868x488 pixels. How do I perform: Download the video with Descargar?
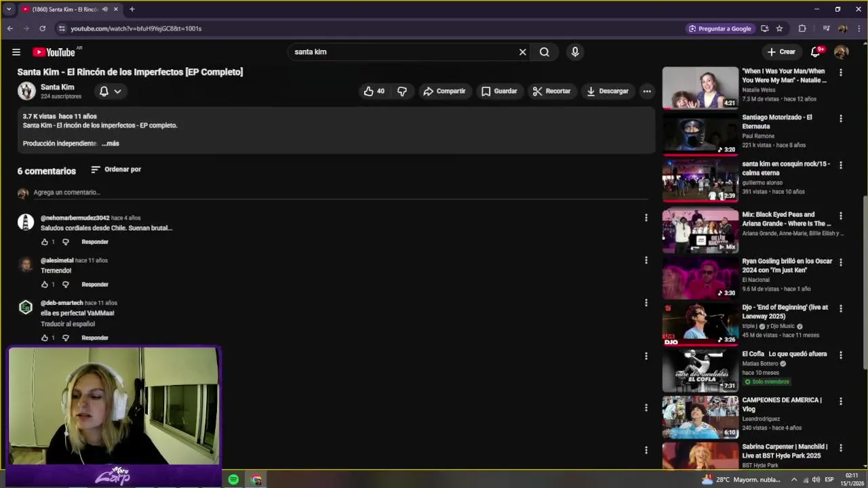tap(608, 91)
